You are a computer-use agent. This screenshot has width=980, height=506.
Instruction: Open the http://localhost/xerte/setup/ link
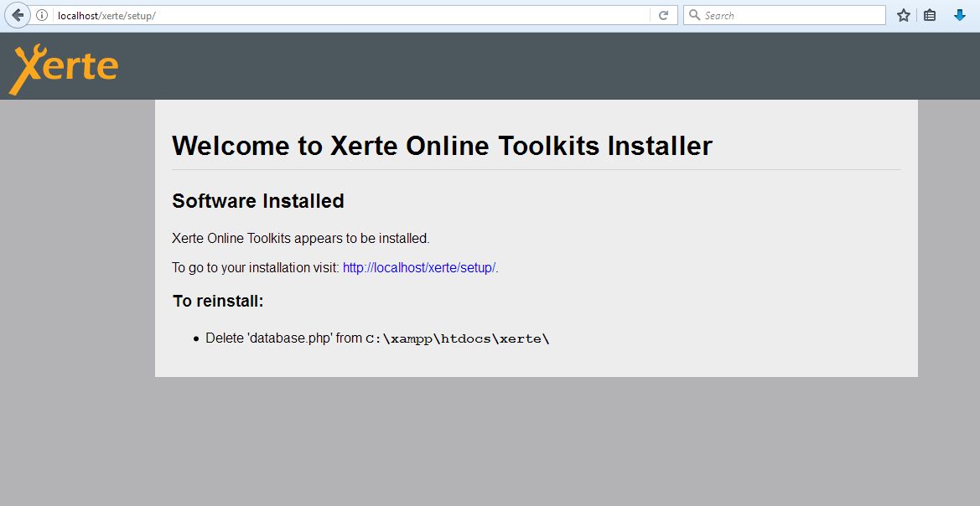[x=419, y=268]
